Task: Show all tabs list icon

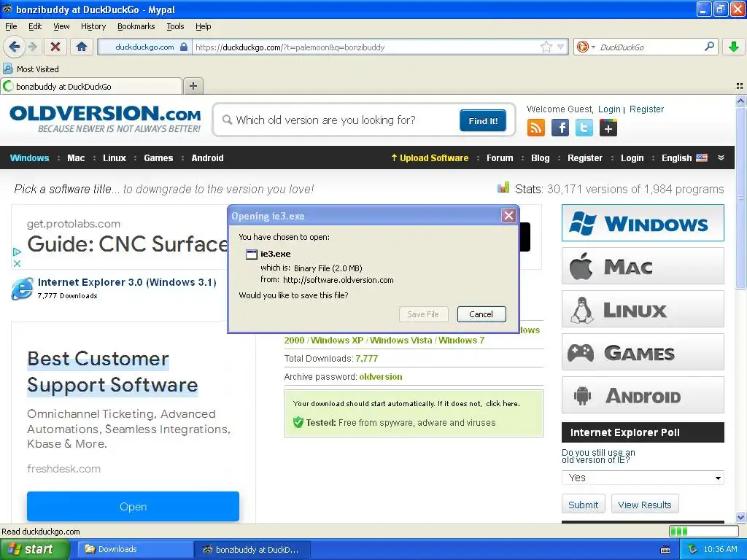Action: click(740, 86)
